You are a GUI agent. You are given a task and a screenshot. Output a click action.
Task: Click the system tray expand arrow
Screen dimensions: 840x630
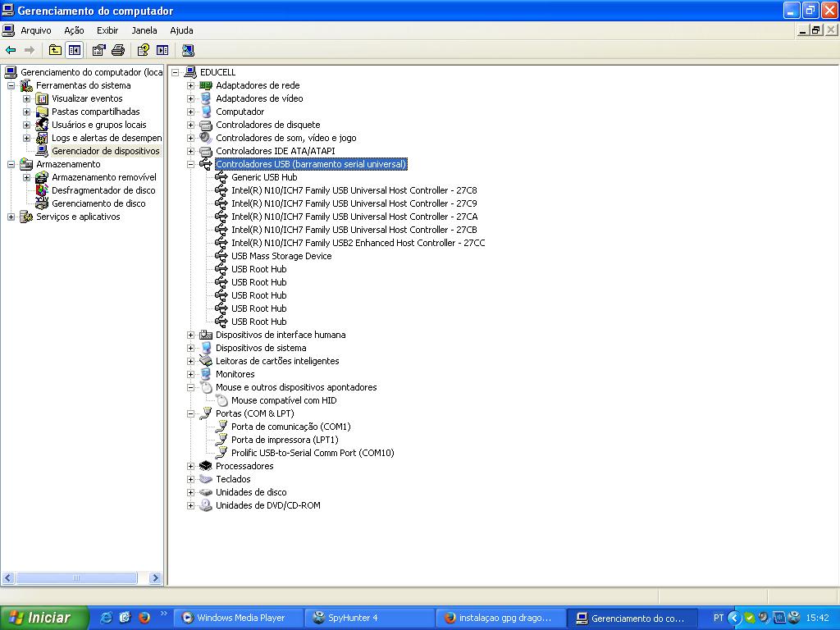[x=734, y=619]
